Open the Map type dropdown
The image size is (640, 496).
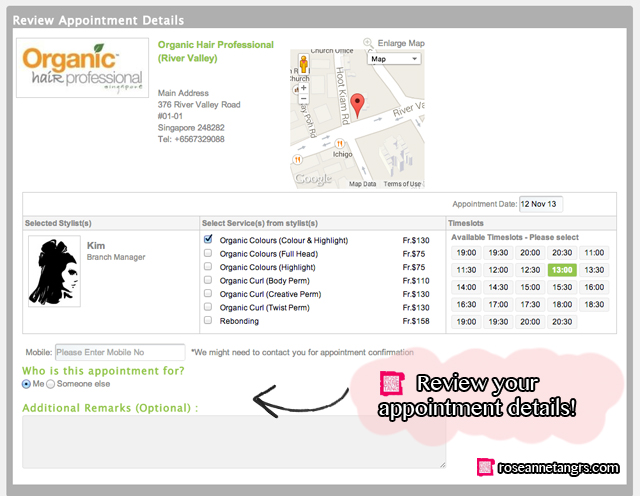tap(394, 59)
